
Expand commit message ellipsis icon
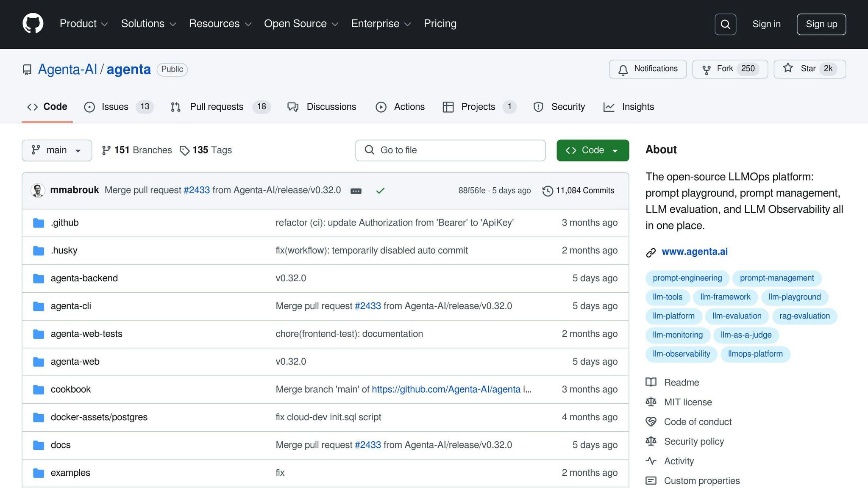click(x=356, y=191)
